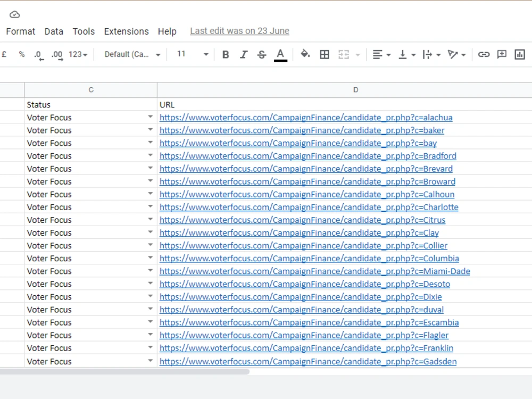Click the URL header cell
532x399 pixels.
344,104
